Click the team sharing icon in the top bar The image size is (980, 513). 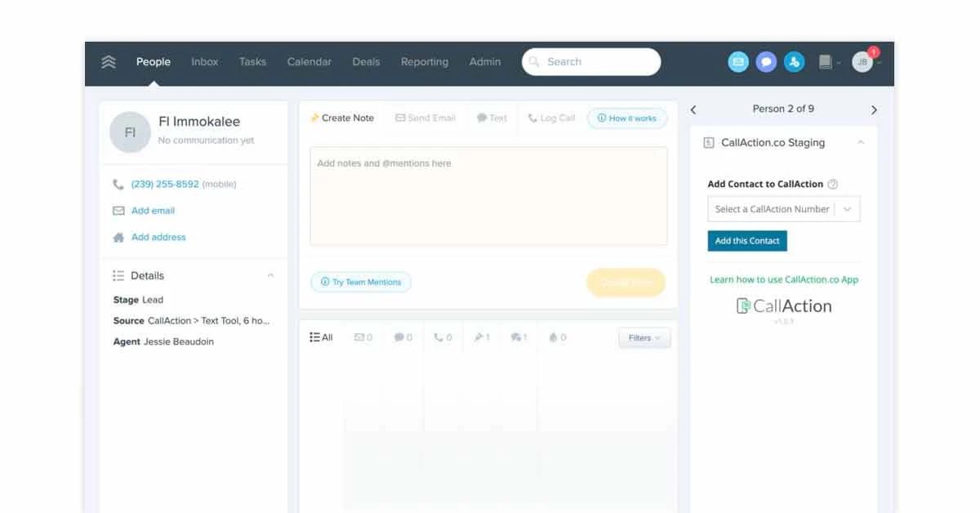[x=794, y=61]
